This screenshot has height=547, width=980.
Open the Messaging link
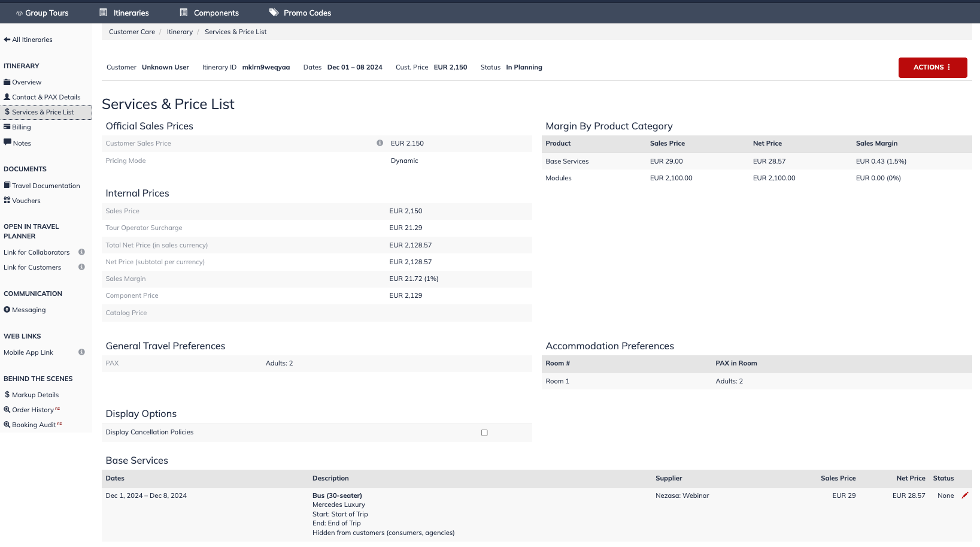tap(29, 310)
